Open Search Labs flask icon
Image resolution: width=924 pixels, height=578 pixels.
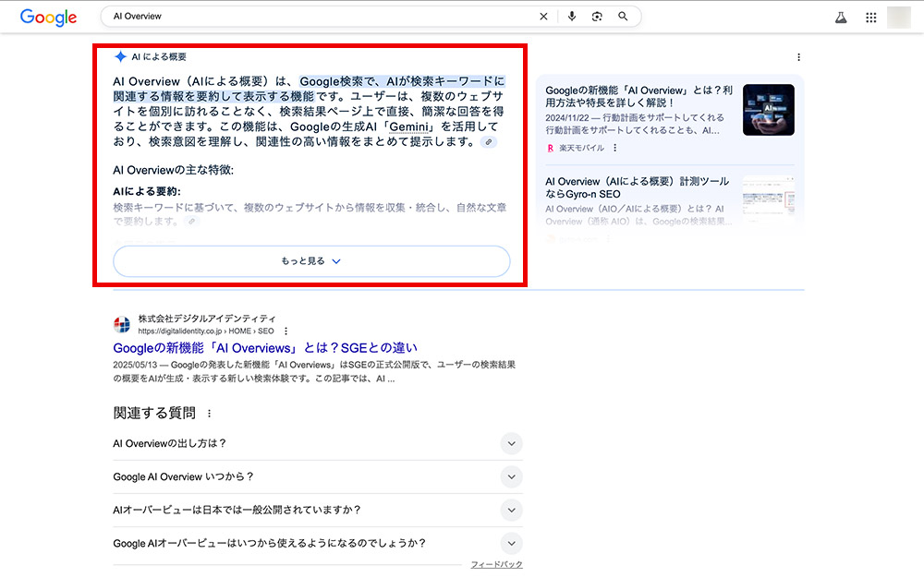841,18
